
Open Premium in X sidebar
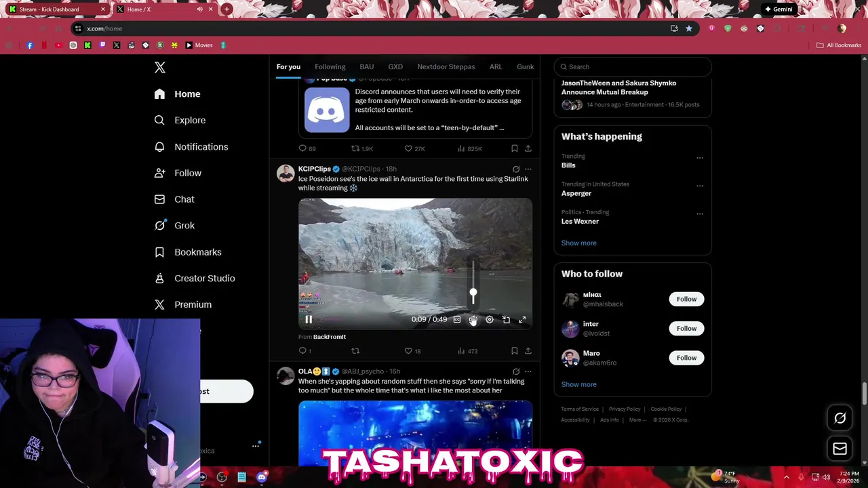coord(183,305)
